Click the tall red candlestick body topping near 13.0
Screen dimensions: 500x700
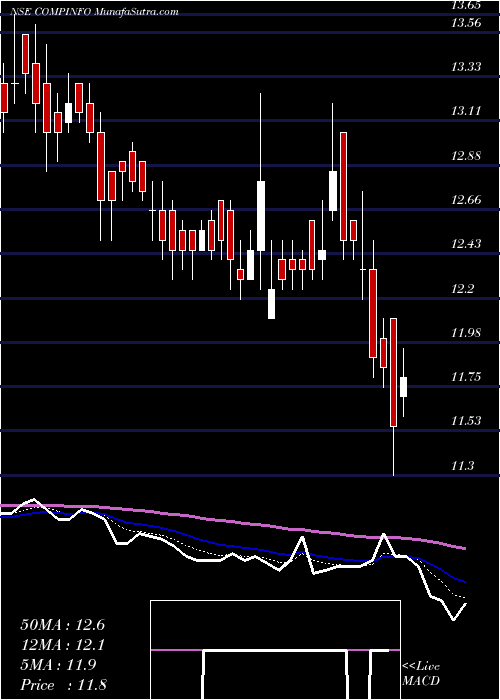343,186
